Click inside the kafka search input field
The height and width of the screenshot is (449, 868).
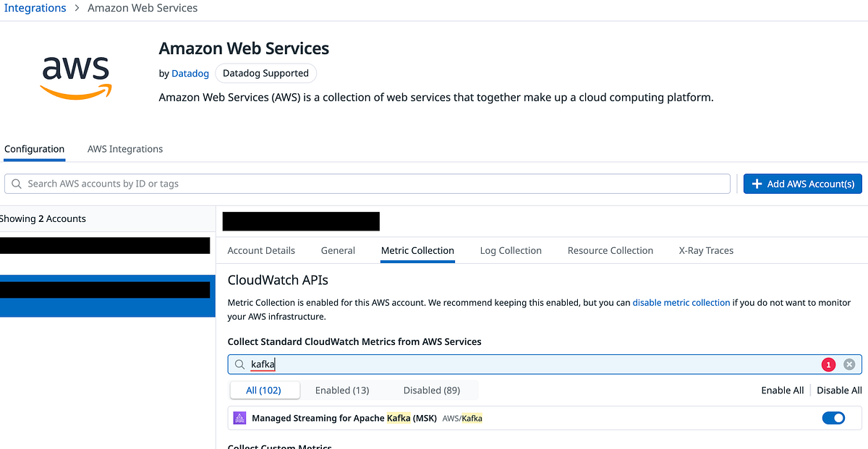pos(434,364)
